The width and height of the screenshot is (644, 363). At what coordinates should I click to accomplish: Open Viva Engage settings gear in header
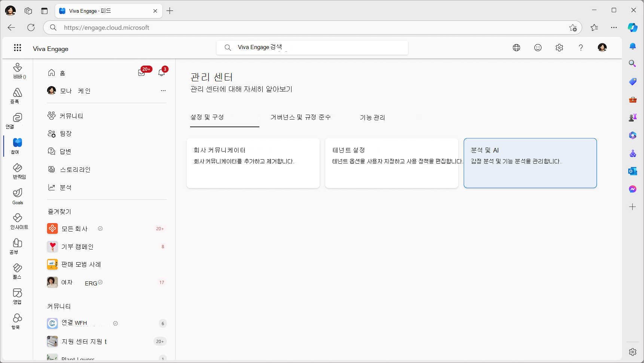[559, 48]
